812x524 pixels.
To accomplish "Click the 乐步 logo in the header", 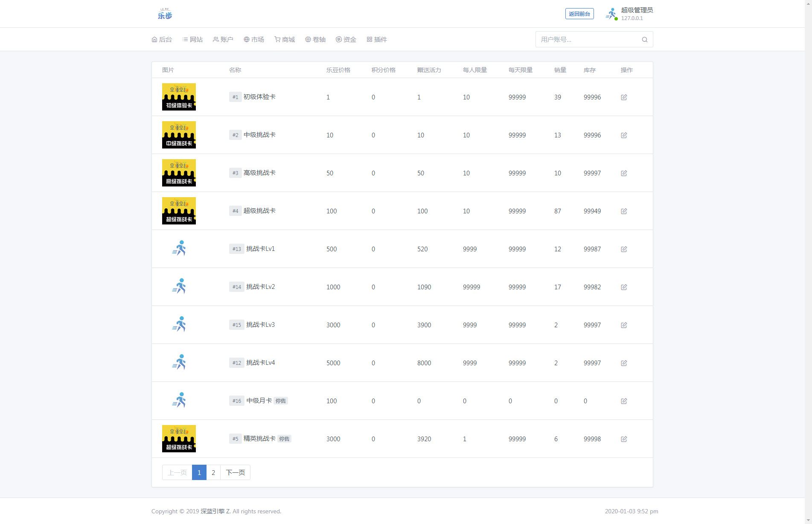I will pyautogui.click(x=165, y=14).
